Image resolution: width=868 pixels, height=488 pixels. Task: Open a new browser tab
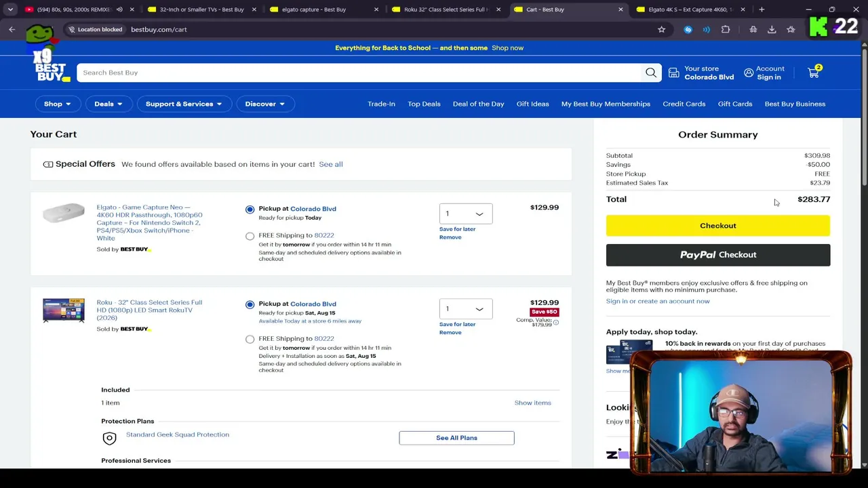(762, 9)
